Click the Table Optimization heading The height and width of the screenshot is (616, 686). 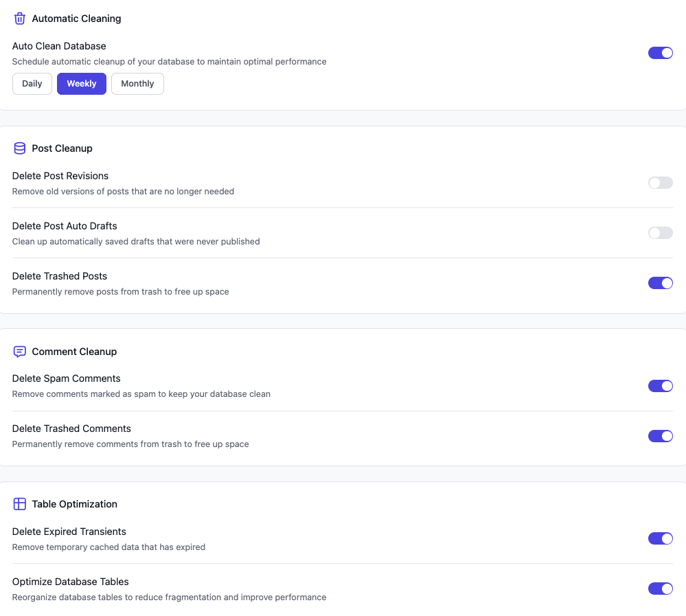coord(74,503)
